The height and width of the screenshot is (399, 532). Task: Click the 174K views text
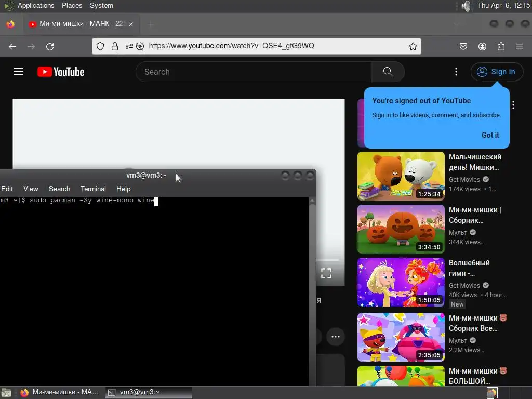click(x=464, y=189)
